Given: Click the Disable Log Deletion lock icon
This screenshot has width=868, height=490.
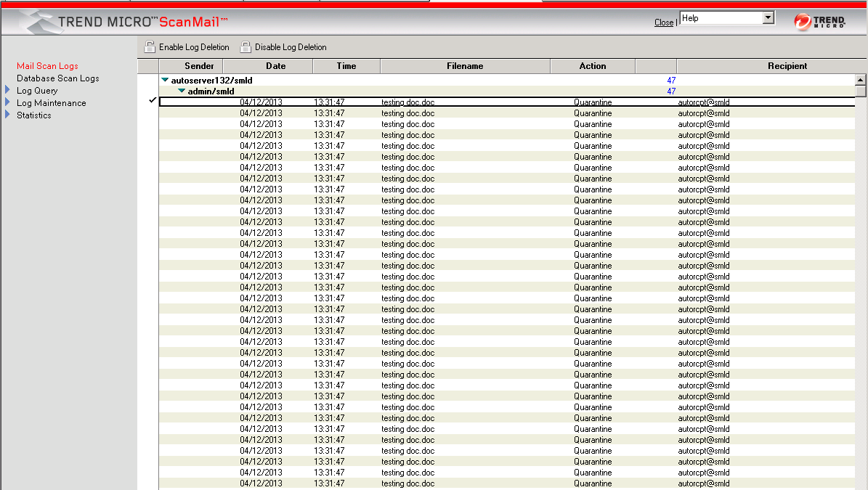Looking at the screenshot, I should [246, 47].
